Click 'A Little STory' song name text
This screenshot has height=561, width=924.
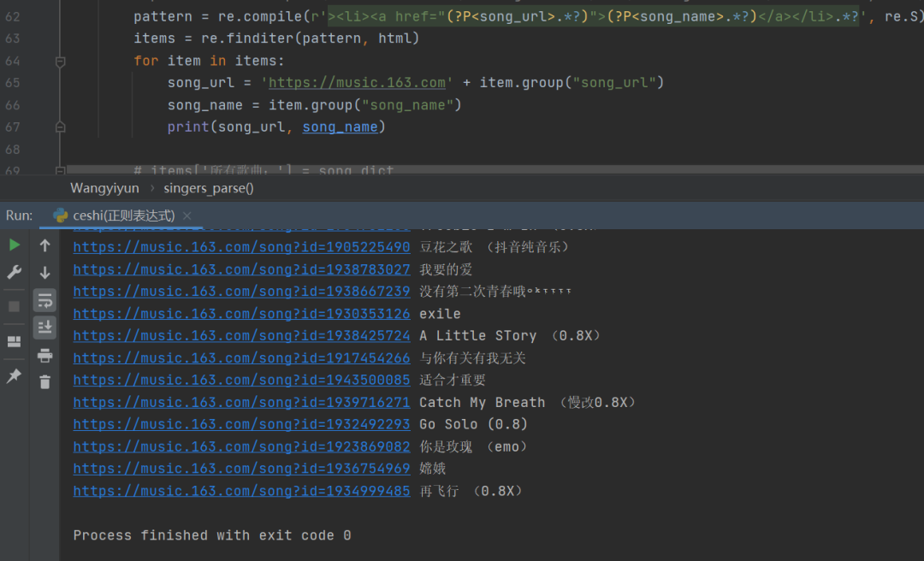click(478, 336)
